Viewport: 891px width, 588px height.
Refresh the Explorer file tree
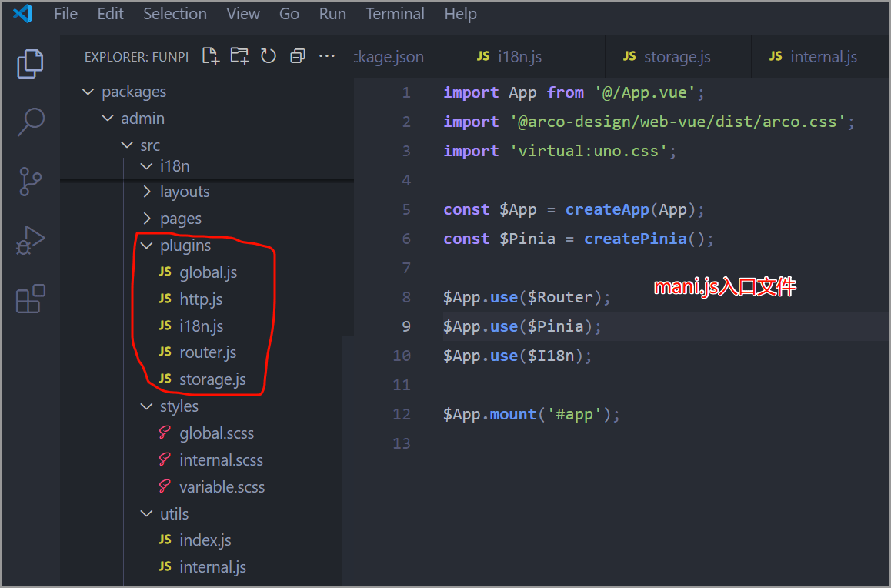click(269, 56)
